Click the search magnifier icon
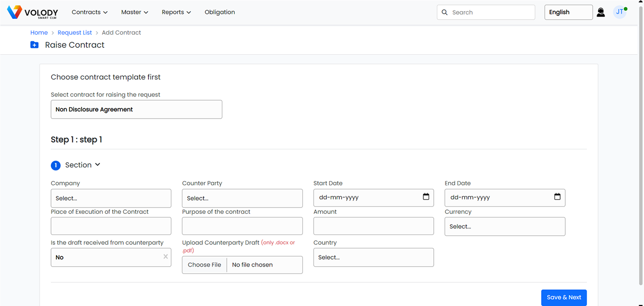Image resolution: width=644 pixels, height=306 pixels. (445, 13)
